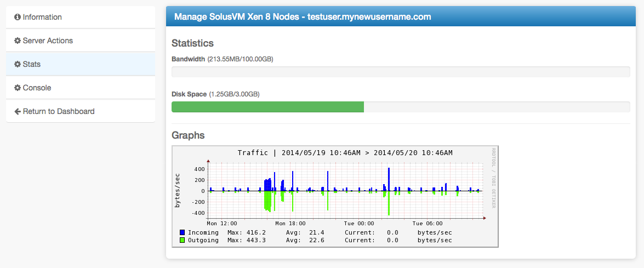Click the Traffic date range graph title
The image size is (644, 268).
point(345,153)
